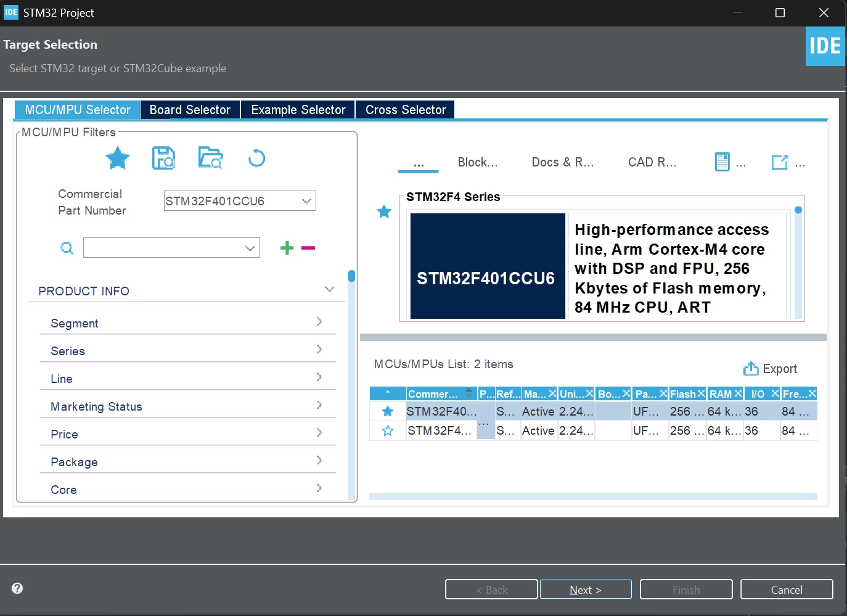Open the Commercial Part Number dropdown
Screen dimensions: 847x616
306,201
